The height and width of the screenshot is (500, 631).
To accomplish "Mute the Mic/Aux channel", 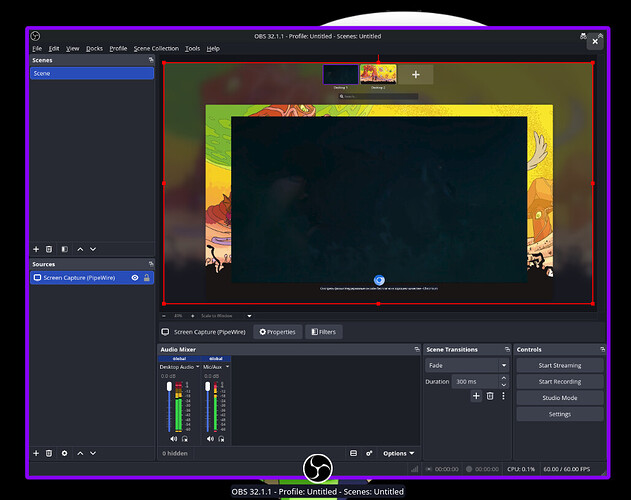I will click(x=210, y=438).
